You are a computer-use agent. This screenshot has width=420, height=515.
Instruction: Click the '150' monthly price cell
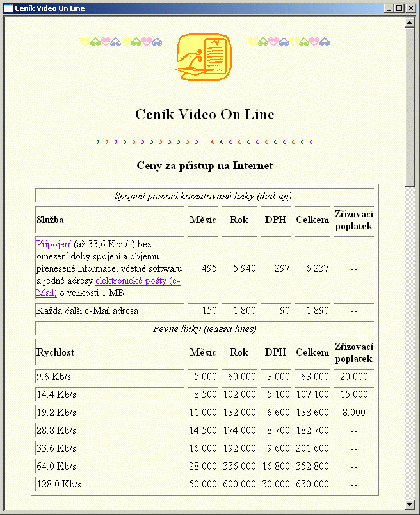pos(203,311)
